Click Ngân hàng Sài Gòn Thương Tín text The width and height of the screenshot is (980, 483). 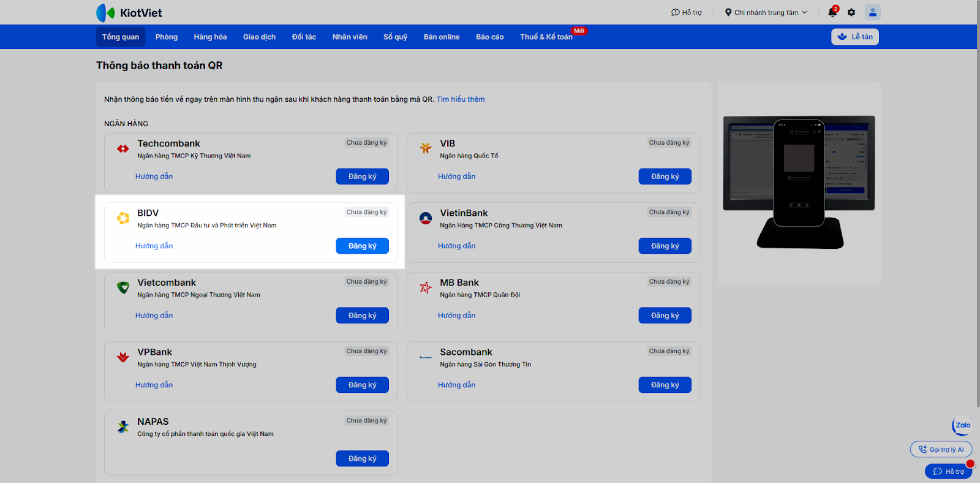click(x=486, y=365)
